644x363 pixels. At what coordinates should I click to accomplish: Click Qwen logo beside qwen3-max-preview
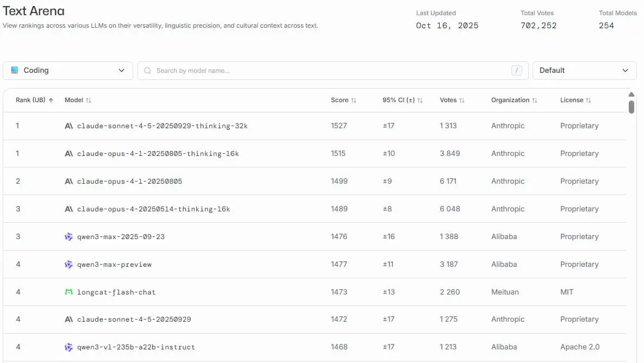click(68, 265)
